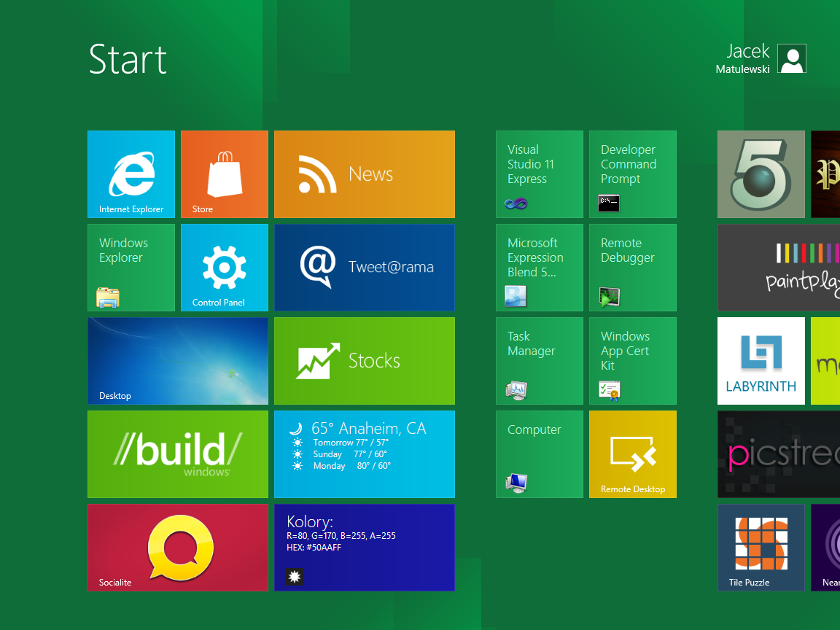
Task: Open the Labyrinth game tile
Action: (761, 361)
